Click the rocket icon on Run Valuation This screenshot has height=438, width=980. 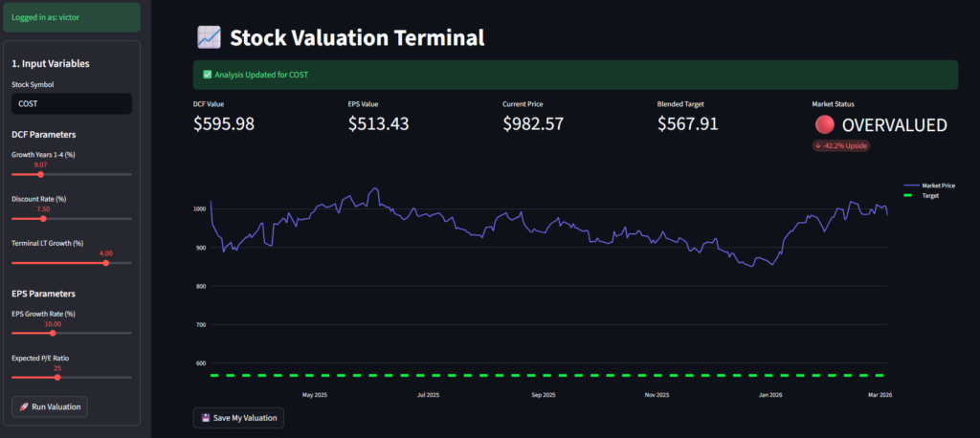(x=22, y=407)
